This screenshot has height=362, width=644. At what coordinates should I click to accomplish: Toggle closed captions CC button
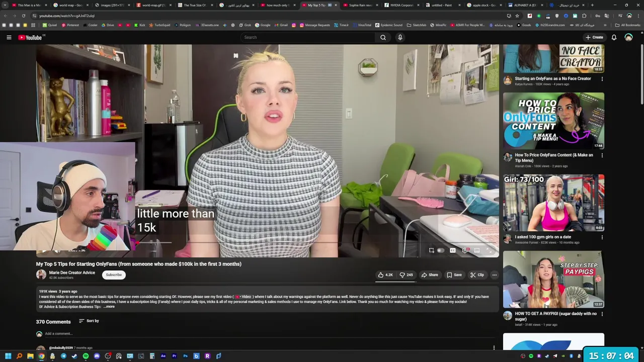453,250
